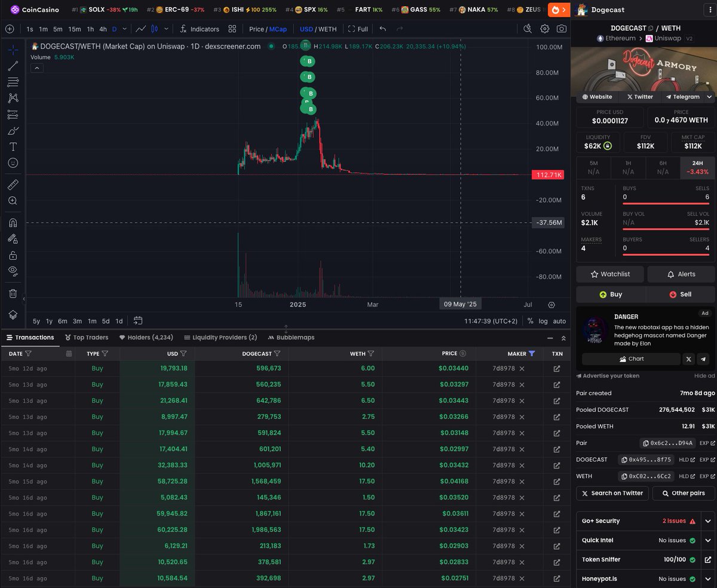Select the 6m chart range button

tap(63, 321)
